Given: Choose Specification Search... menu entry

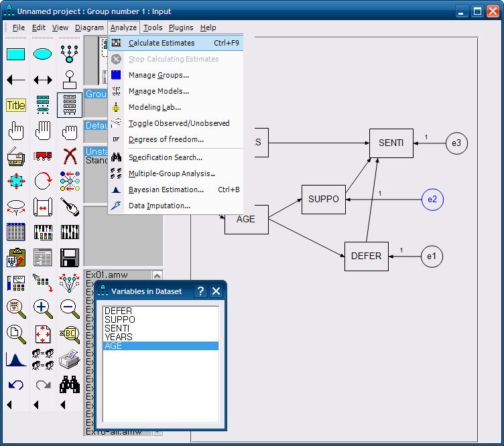Looking at the screenshot, I should (176, 157).
